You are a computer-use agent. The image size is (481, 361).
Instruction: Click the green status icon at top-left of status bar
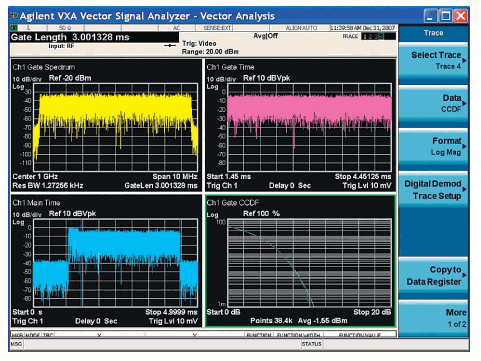click(x=14, y=28)
